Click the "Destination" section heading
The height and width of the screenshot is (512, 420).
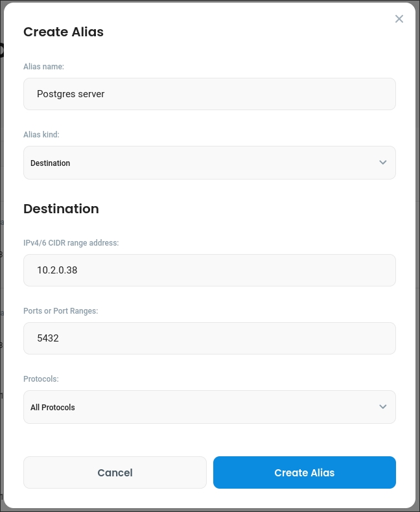tap(61, 209)
